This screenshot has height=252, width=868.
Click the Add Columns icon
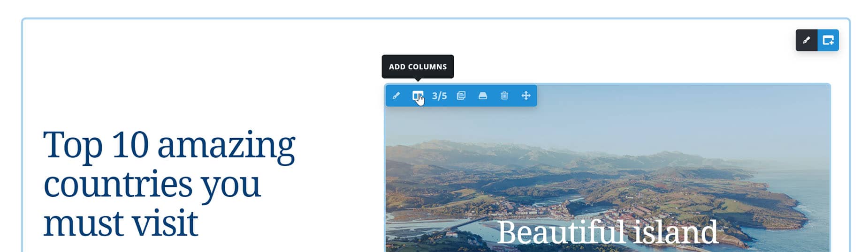(x=418, y=96)
